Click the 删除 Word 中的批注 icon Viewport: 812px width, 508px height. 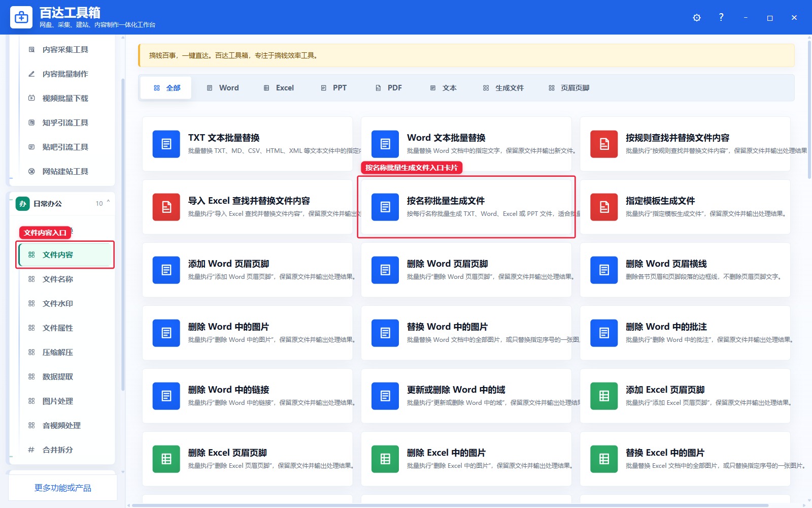[604, 333]
